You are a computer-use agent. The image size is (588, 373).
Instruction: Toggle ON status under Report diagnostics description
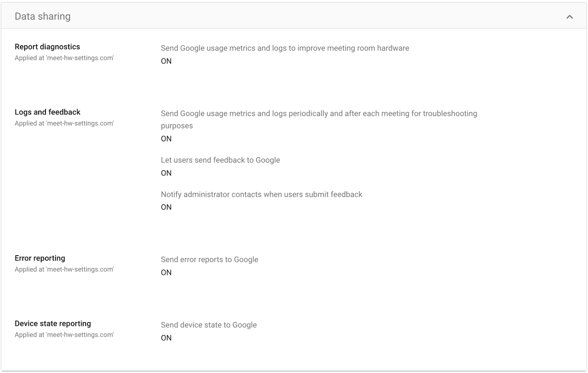(x=166, y=61)
